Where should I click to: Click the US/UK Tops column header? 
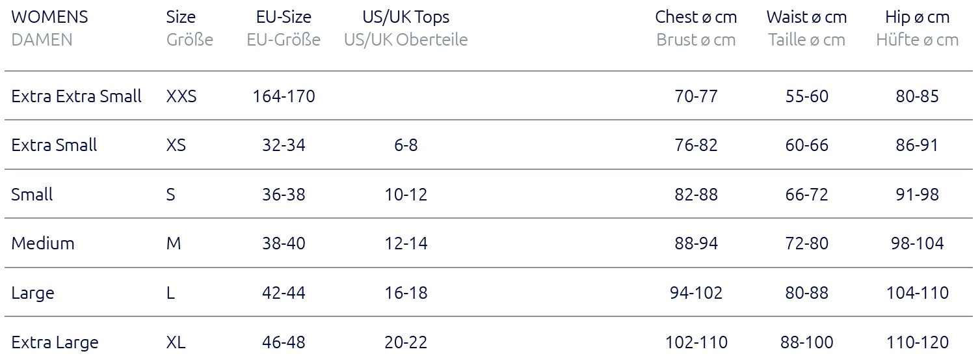point(406,17)
